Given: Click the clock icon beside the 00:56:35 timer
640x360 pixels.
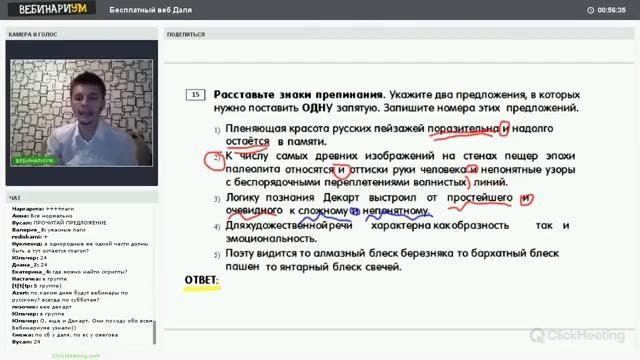Looking at the screenshot, I should click(590, 10).
